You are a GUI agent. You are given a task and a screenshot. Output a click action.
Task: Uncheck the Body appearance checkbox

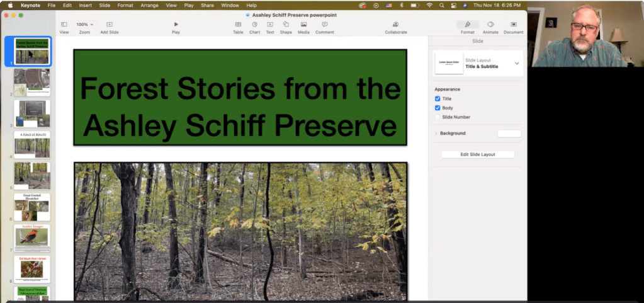(438, 108)
